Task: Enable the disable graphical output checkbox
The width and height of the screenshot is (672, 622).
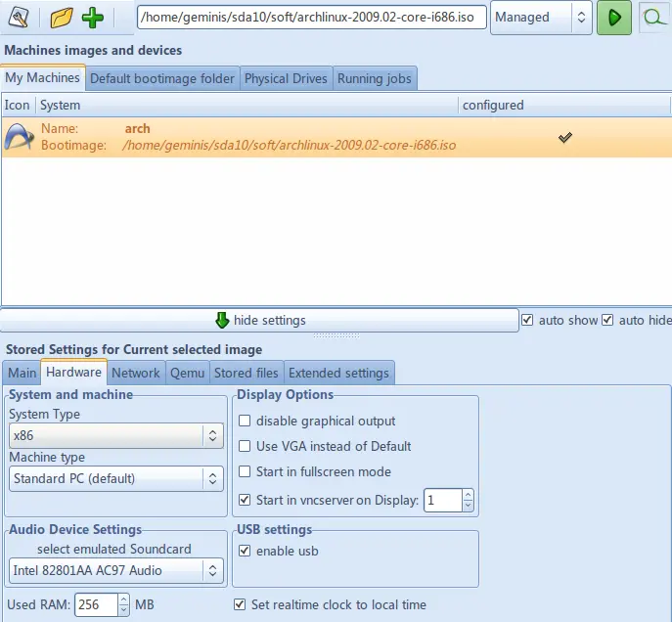Action: click(x=245, y=422)
